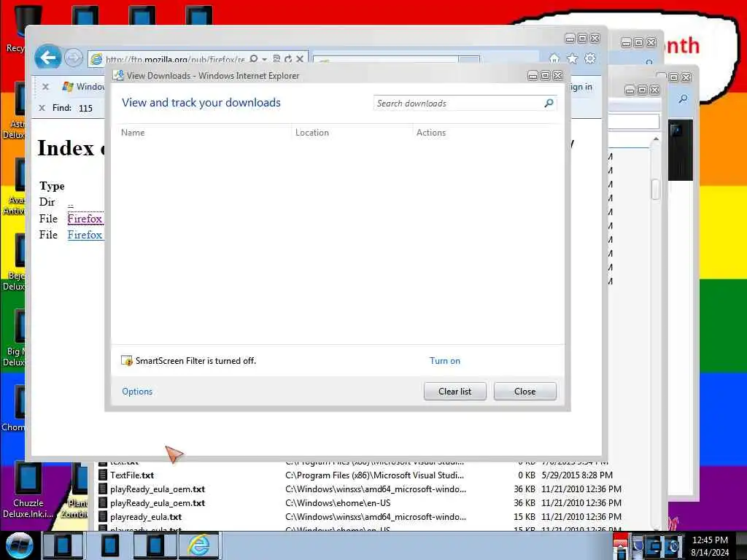
Task: Click the Clear list button
Action: pos(455,392)
